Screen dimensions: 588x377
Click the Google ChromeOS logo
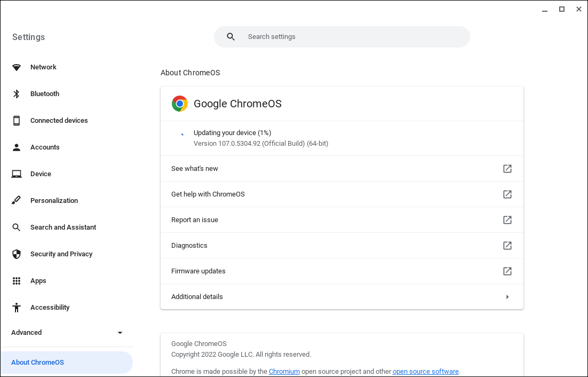click(x=180, y=104)
